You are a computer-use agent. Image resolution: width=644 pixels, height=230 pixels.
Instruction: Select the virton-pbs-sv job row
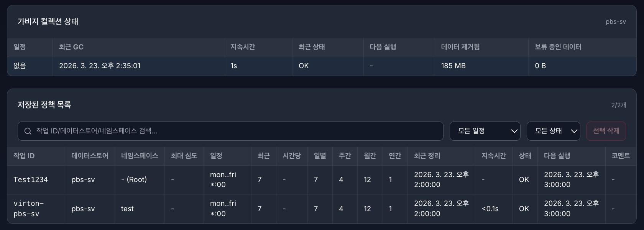[31, 209]
